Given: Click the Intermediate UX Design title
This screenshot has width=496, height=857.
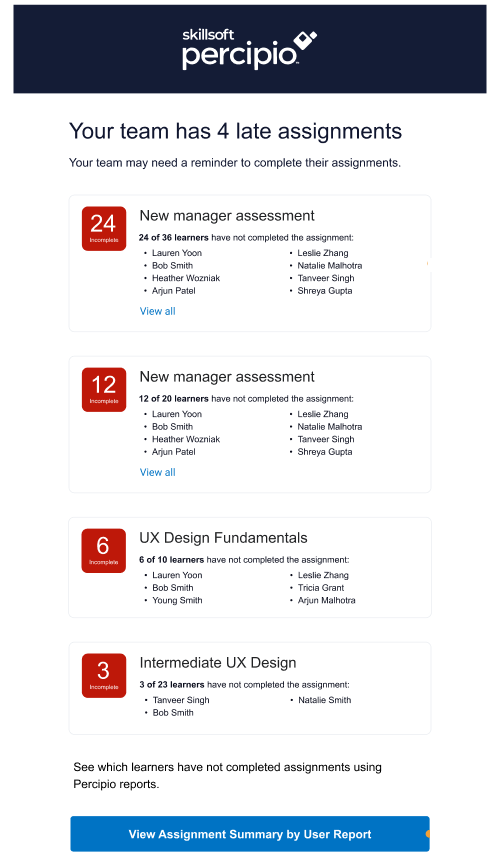Looking at the screenshot, I should 218,663.
